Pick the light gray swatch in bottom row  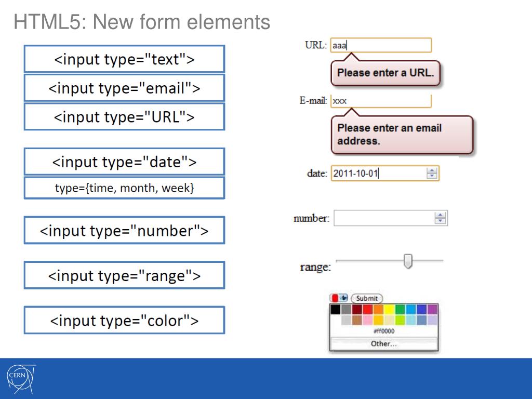[x=346, y=320]
